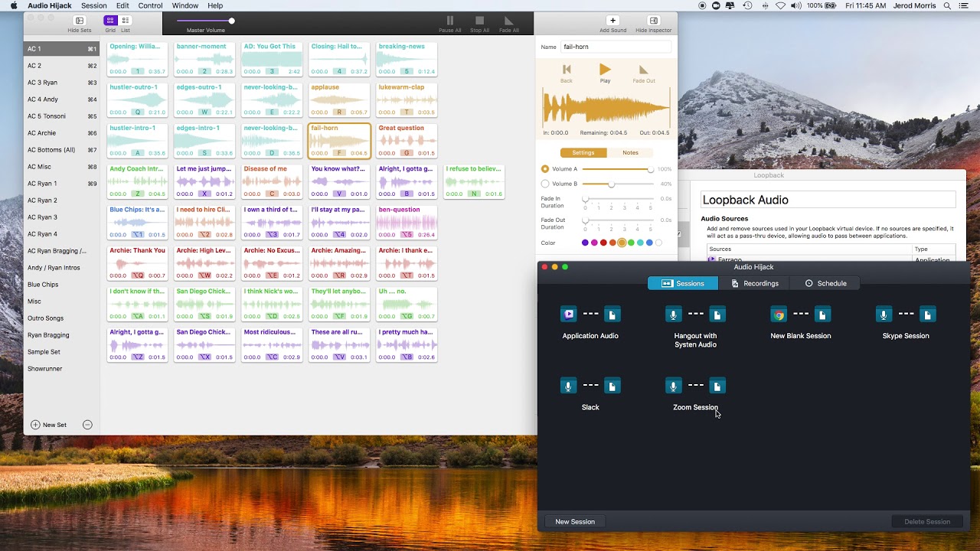Viewport: 980px width, 551px height.
Task: Switch to the Notes tab in the inspector
Action: coord(630,152)
